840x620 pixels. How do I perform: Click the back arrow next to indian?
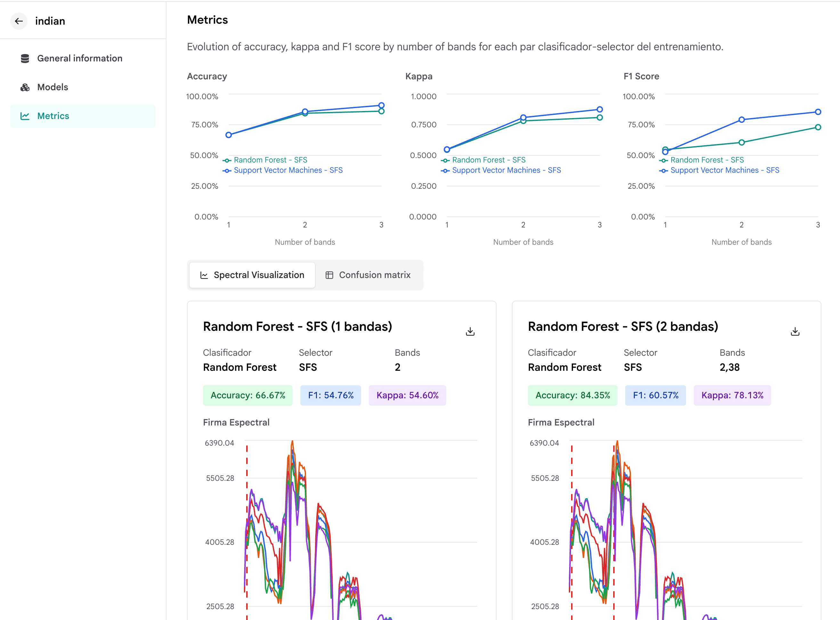pos(19,21)
